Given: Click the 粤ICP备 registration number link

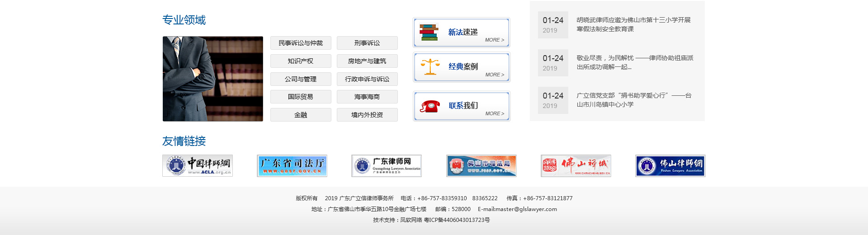Looking at the screenshot, I should coord(457,220).
